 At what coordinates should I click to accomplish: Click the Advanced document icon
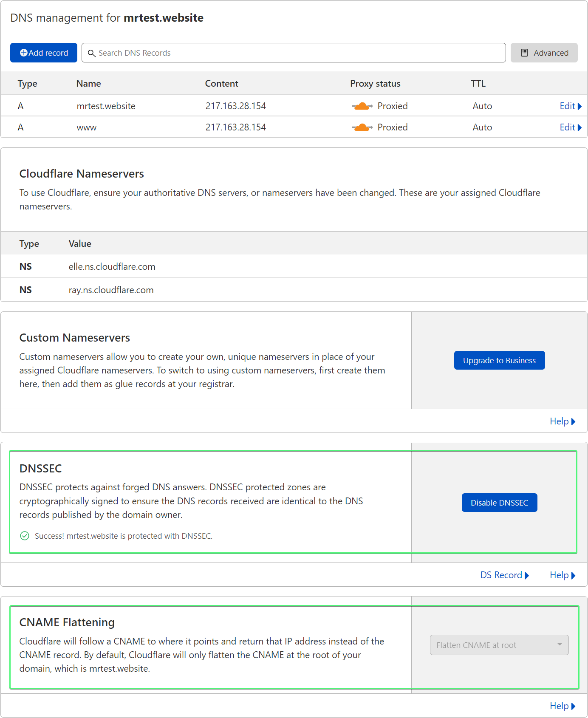click(524, 53)
